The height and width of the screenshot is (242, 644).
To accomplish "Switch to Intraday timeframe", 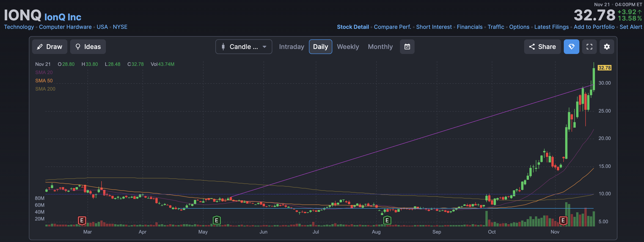I will [292, 47].
